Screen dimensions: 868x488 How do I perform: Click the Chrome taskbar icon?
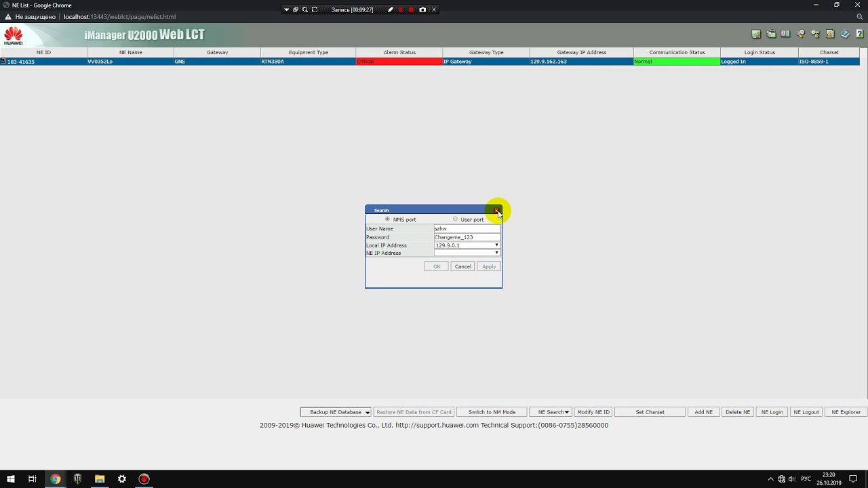click(56, 479)
